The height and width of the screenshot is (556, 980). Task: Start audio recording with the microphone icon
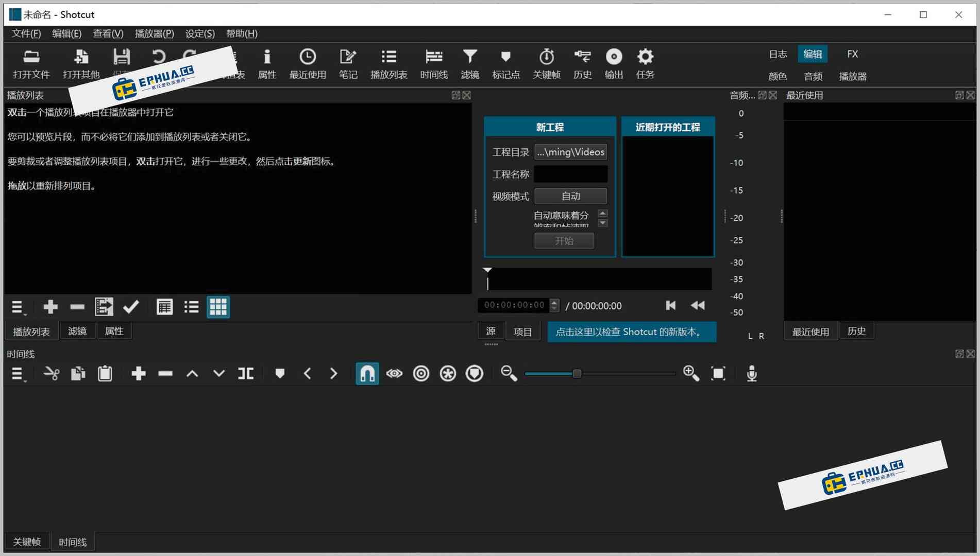(751, 374)
